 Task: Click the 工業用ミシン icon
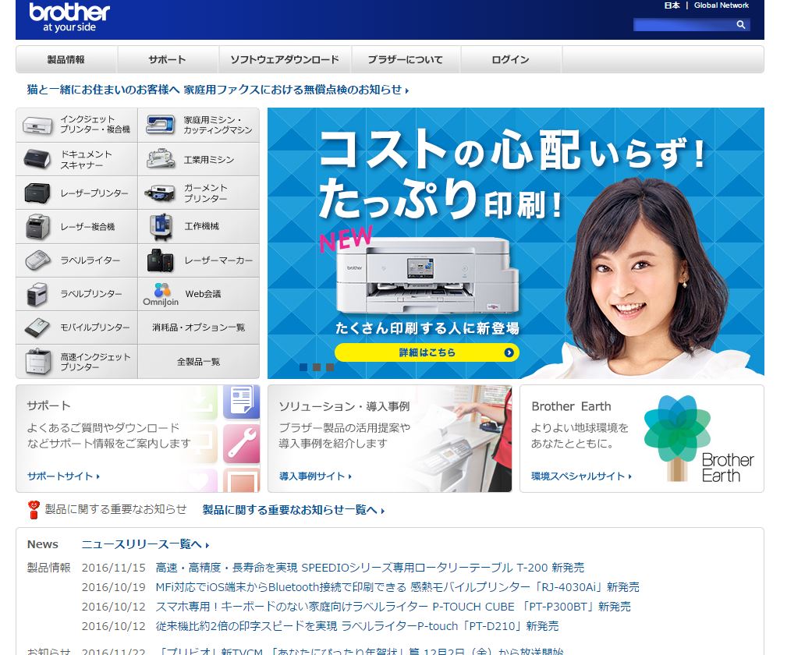[x=161, y=159]
